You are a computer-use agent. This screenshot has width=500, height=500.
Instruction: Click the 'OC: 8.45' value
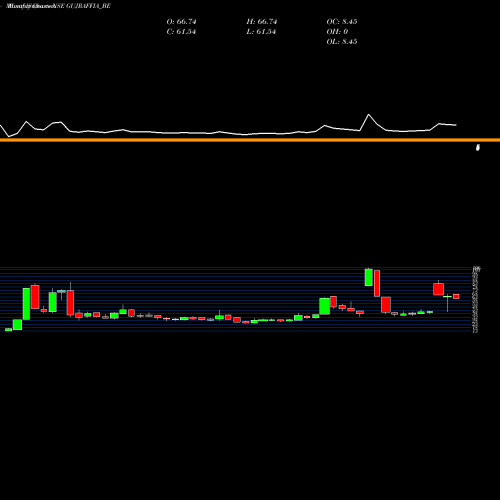(342, 22)
